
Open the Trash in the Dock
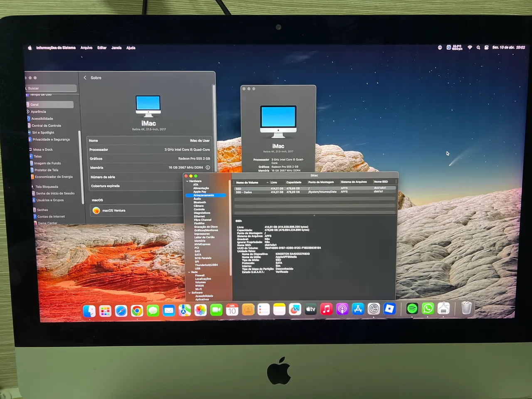tap(466, 308)
